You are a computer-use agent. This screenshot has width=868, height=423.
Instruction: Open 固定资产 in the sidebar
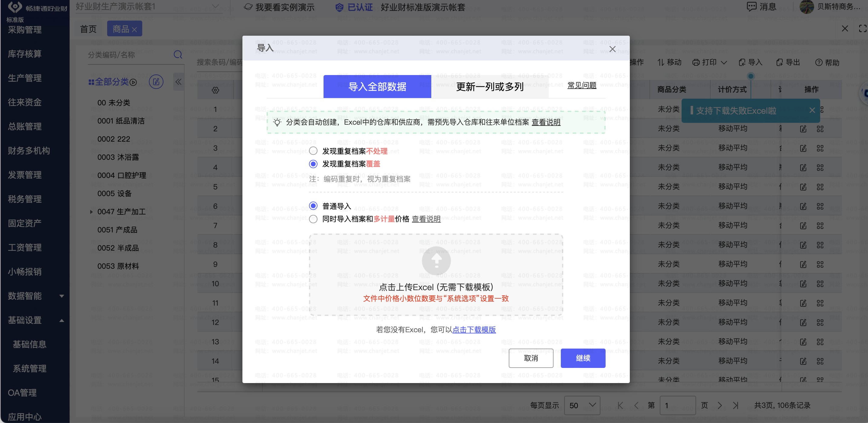click(25, 223)
